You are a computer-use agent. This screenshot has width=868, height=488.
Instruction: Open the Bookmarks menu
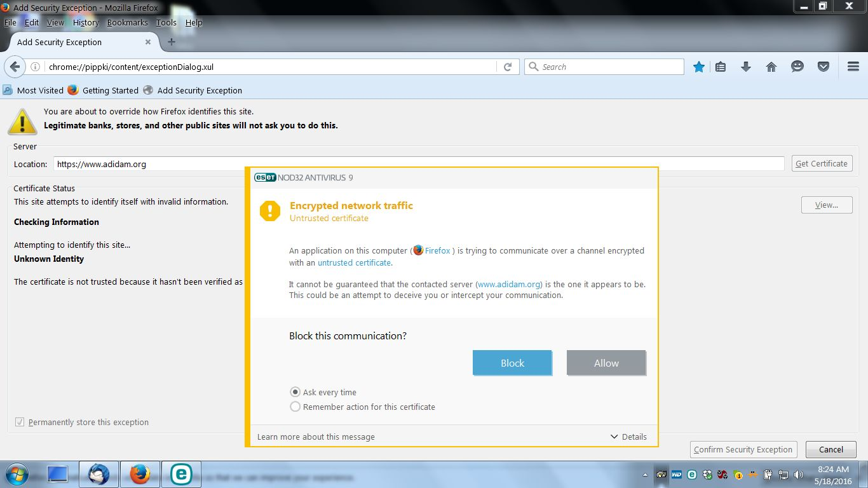click(127, 22)
